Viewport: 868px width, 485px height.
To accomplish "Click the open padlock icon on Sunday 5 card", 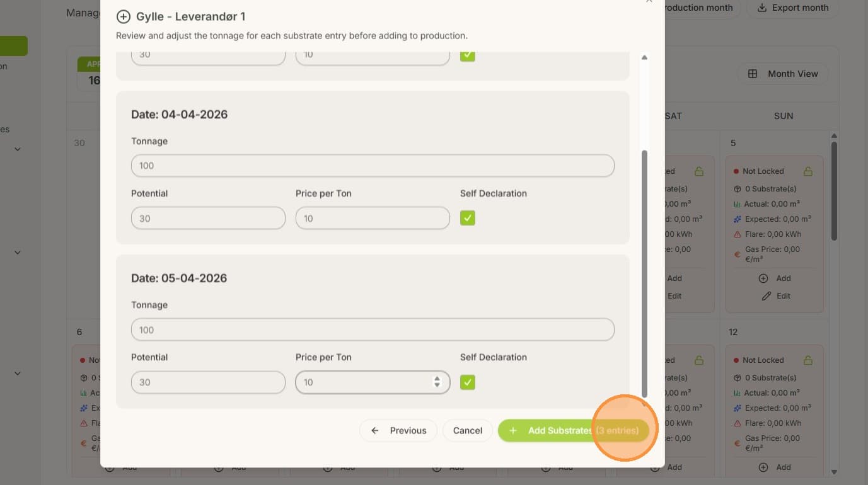I will (x=808, y=171).
